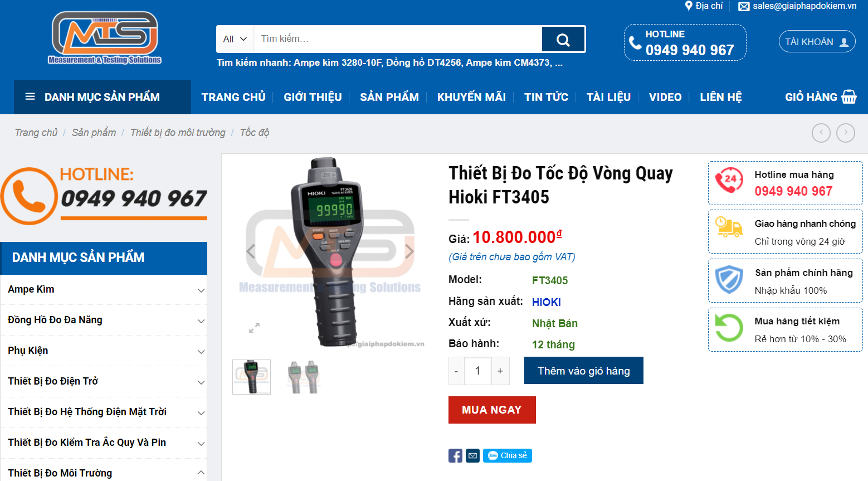
Task: Go to previous product using circled left arrow
Action: click(x=821, y=133)
